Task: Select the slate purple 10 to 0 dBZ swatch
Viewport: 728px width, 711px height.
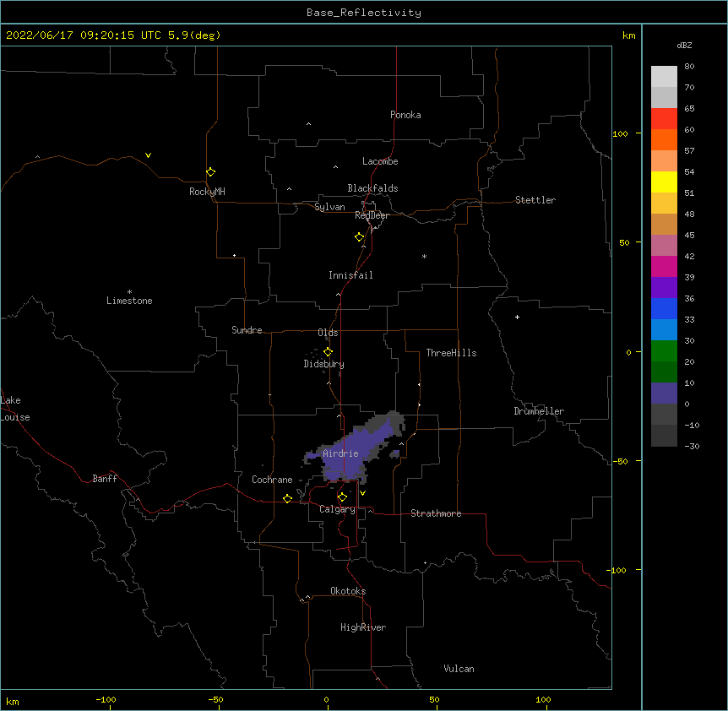Action: point(664,393)
